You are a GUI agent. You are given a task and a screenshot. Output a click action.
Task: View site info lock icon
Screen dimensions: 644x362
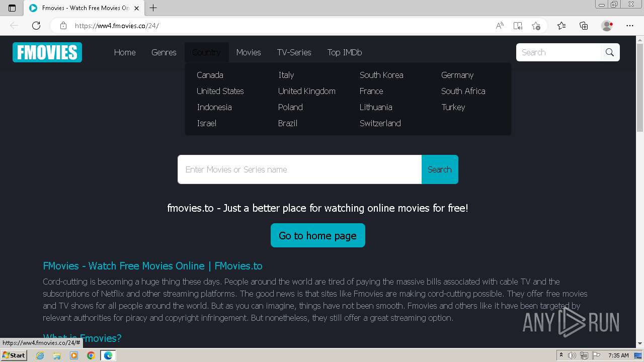63,26
